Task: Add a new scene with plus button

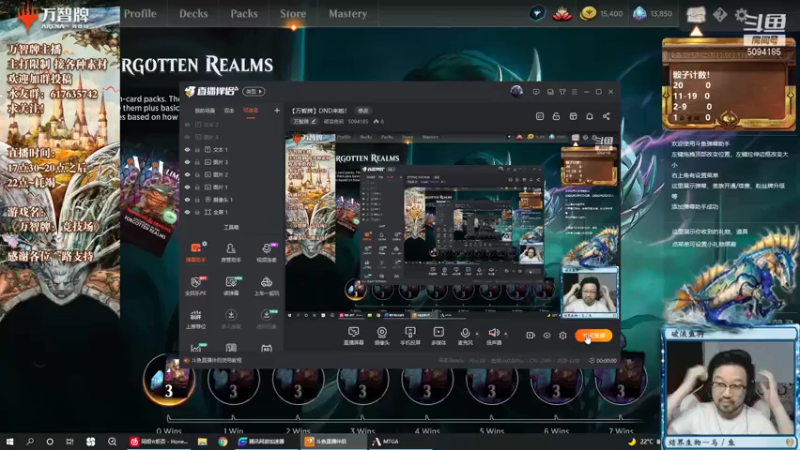Action: tap(277, 110)
